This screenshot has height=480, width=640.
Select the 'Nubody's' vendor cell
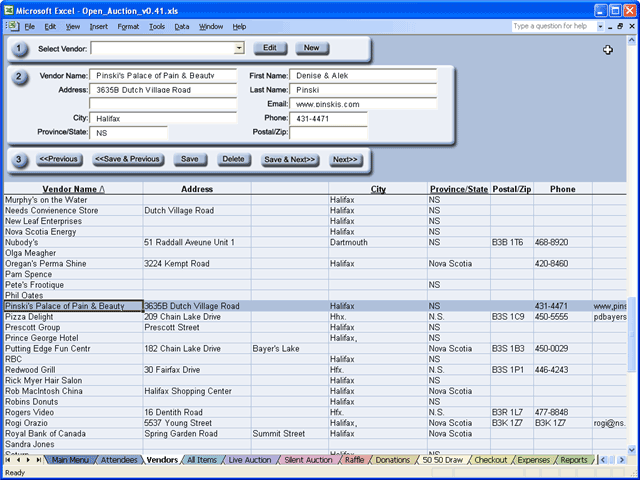[x=73, y=242]
